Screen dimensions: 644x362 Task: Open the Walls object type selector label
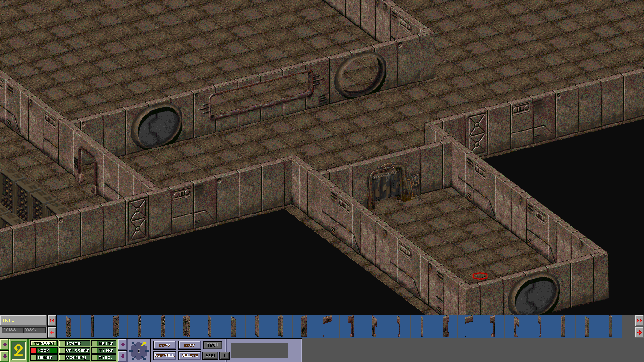[x=23, y=321]
